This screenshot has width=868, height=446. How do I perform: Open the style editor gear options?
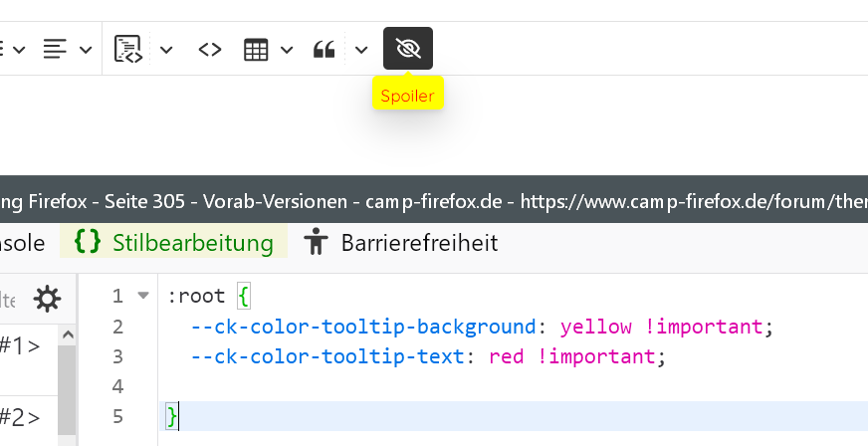(x=47, y=299)
